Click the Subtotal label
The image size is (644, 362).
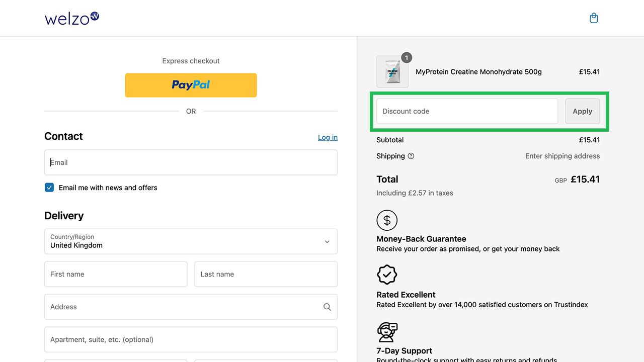pos(390,140)
